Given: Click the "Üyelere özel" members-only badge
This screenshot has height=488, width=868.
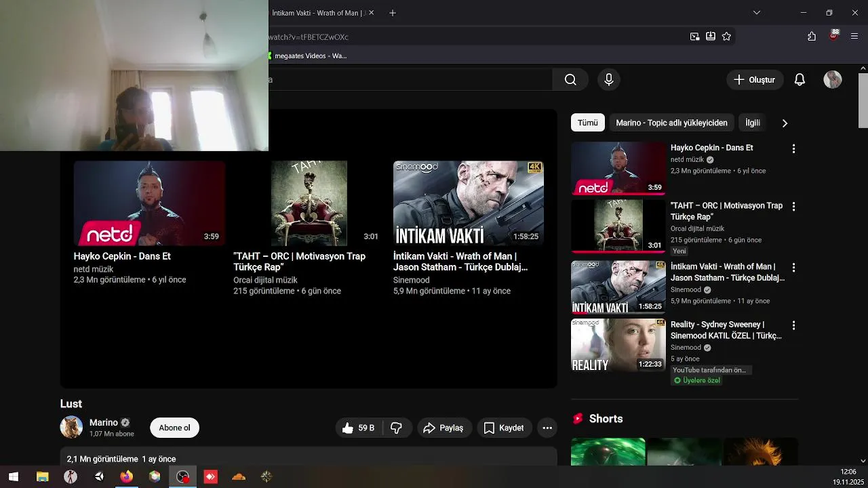Looking at the screenshot, I should tap(697, 381).
